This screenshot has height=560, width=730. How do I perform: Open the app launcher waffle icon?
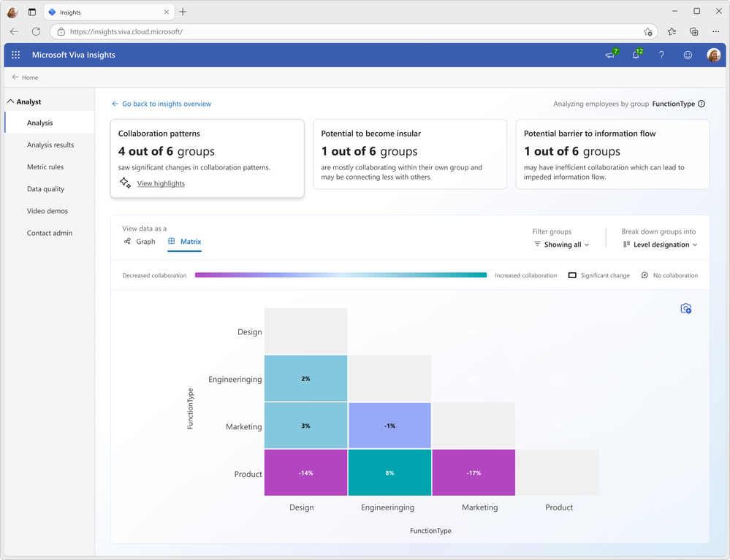tap(16, 55)
